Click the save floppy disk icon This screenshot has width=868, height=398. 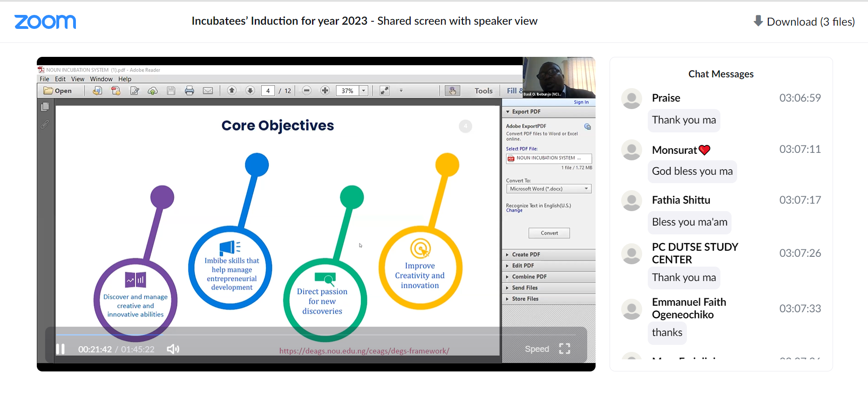tap(171, 91)
